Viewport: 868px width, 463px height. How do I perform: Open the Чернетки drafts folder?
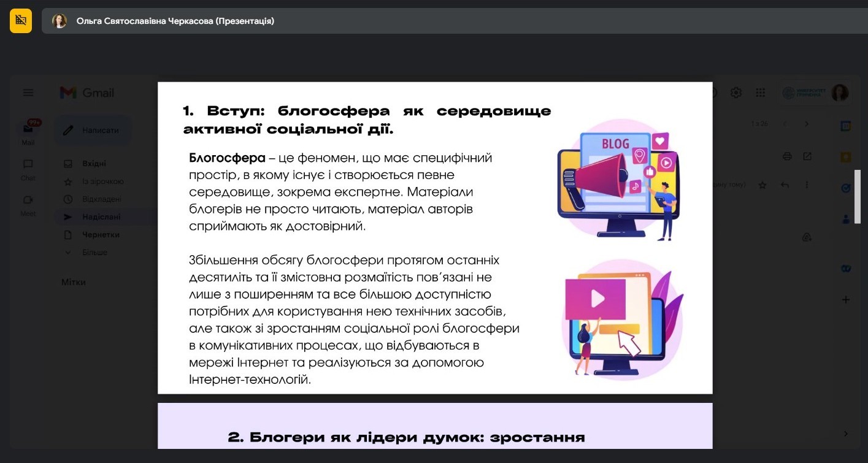[101, 235]
